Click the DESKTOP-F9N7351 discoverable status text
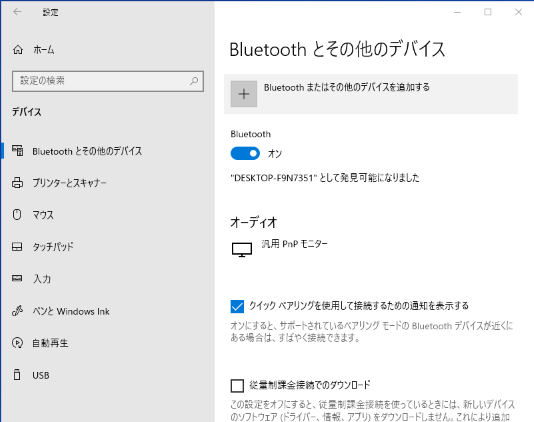The width and height of the screenshot is (534, 422). (325, 177)
